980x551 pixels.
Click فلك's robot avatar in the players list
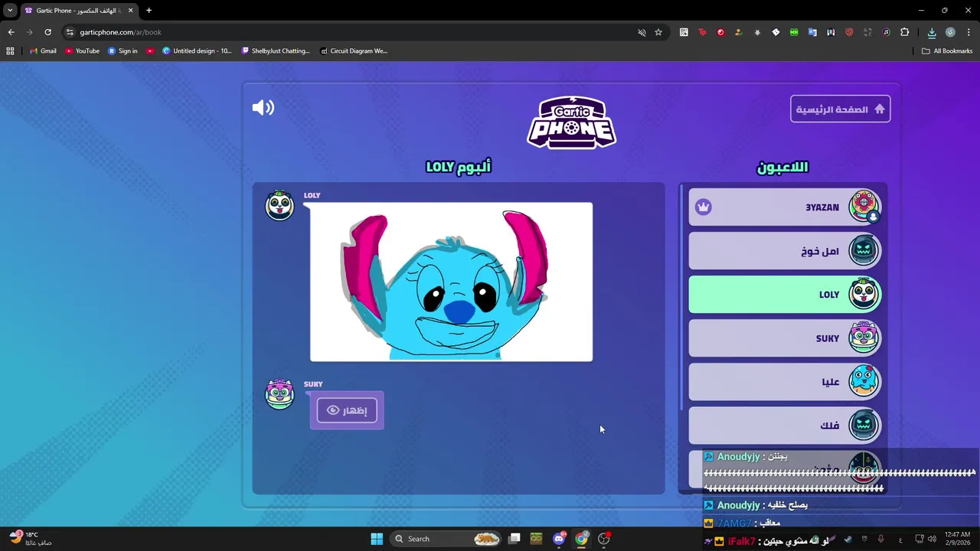click(x=864, y=425)
